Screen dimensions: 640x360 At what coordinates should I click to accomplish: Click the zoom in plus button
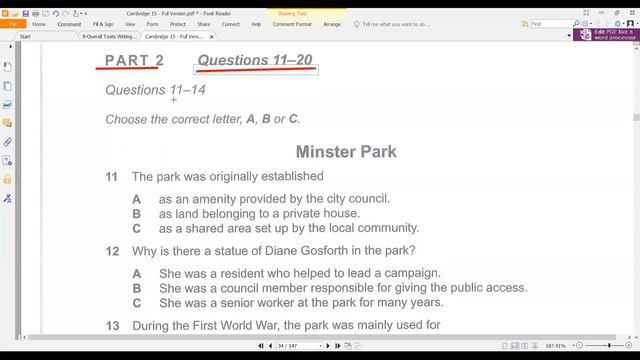click(x=629, y=346)
